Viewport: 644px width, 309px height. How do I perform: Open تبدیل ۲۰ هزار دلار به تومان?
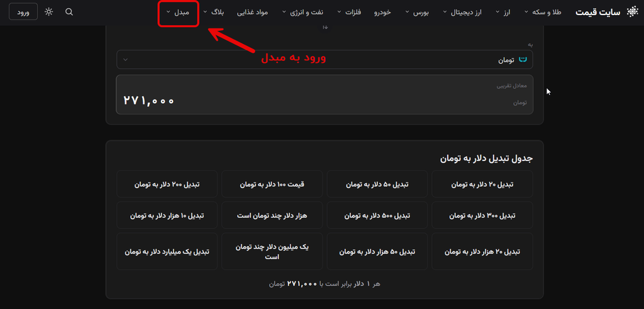(482, 252)
